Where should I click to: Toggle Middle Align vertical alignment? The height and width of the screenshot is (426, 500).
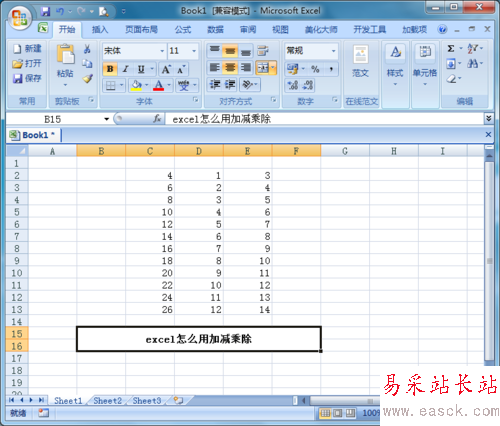click(230, 51)
